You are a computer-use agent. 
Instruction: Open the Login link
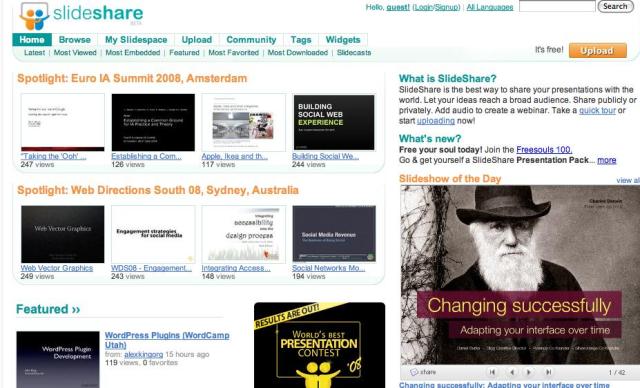click(423, 7)
